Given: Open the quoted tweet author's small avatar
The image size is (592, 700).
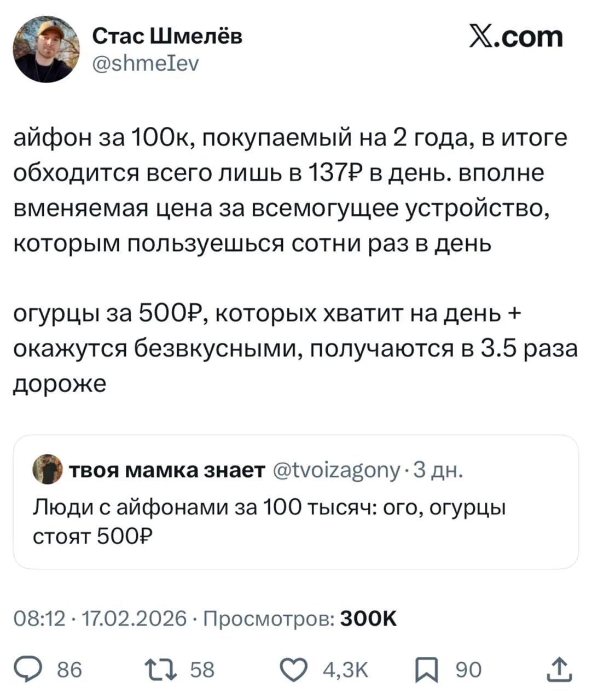Looking at the screenshot, I should click(47, 469).
